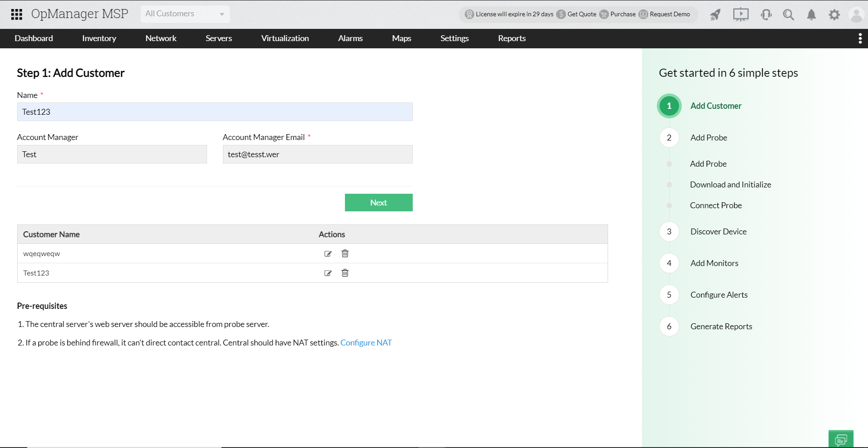
Task: Open the apps grid icon
Action: pos(17,14)
